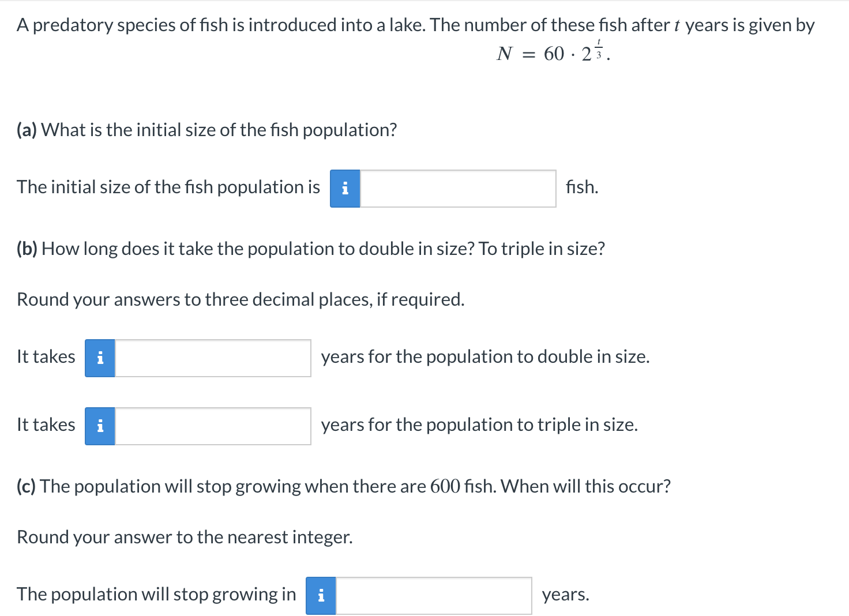Viewport: 849px width, 616px height.
Task: Click the N = 60 · 2^(t/3) formula
Action: [x=553, y=53]
